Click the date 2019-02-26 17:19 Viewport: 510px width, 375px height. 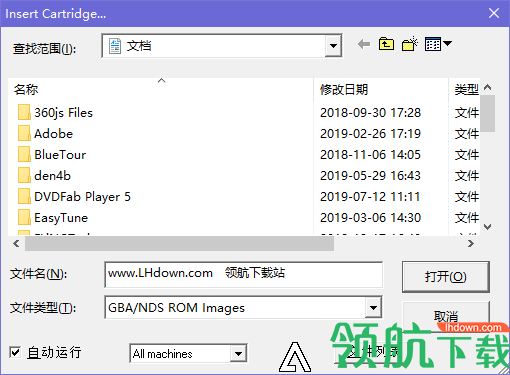370,134
